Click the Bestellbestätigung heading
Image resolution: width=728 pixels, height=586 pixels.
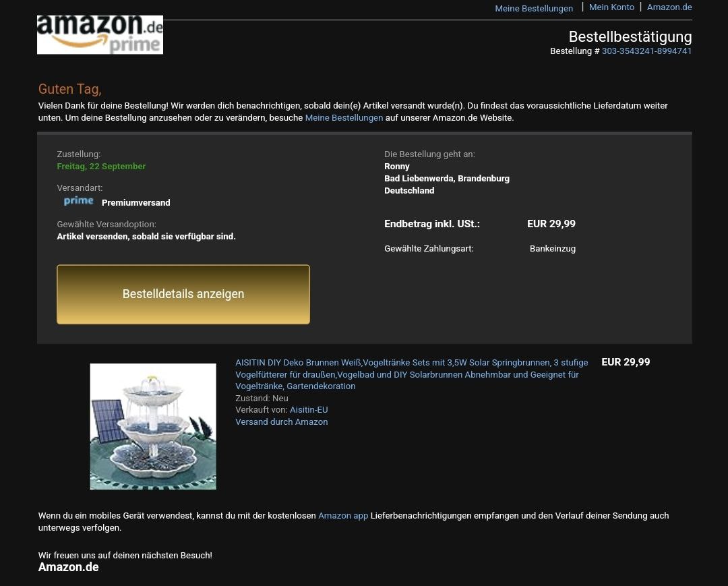(x=630, y=36)
